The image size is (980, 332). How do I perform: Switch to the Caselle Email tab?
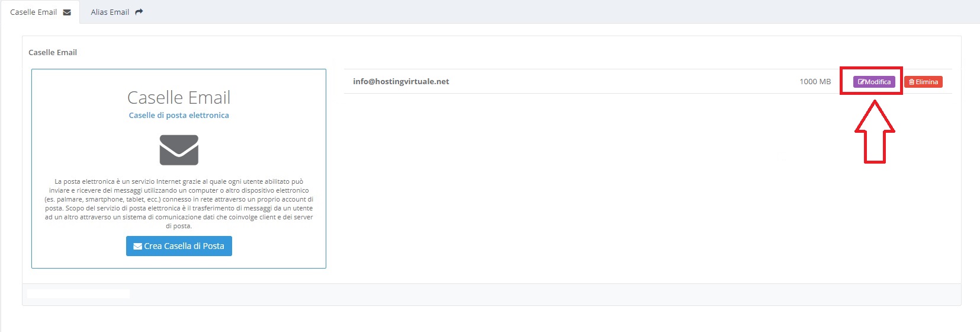point(40,12)
